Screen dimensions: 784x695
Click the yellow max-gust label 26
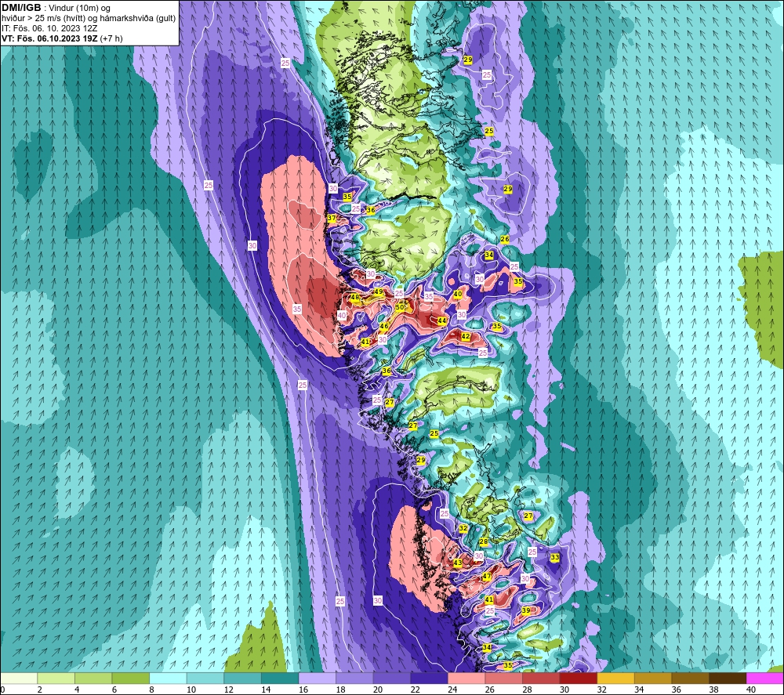[x=504, y=239]
